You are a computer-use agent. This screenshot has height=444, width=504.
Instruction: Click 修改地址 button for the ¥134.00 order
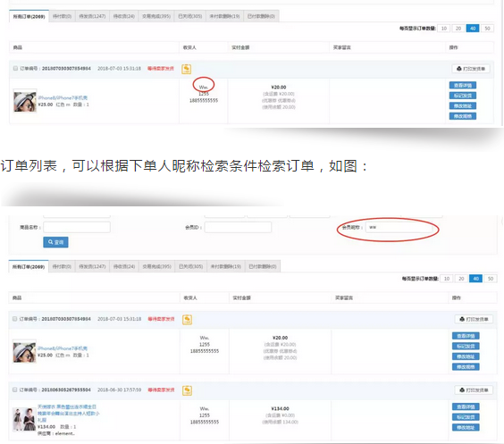click(466, 427)
